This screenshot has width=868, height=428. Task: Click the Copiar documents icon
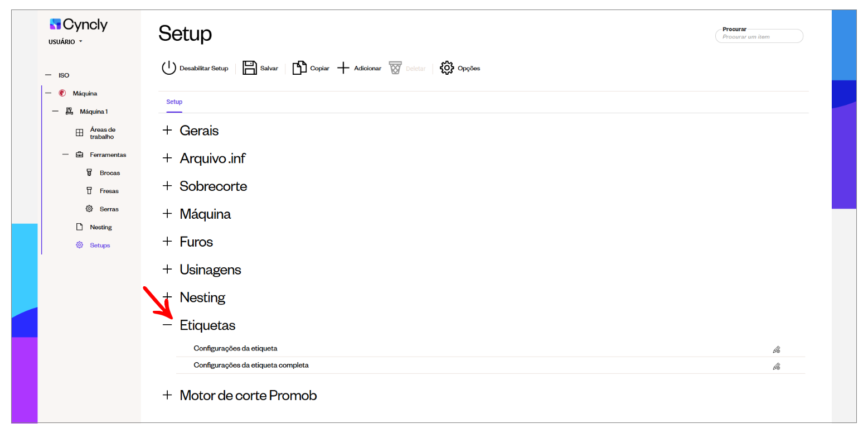(300, 68)
